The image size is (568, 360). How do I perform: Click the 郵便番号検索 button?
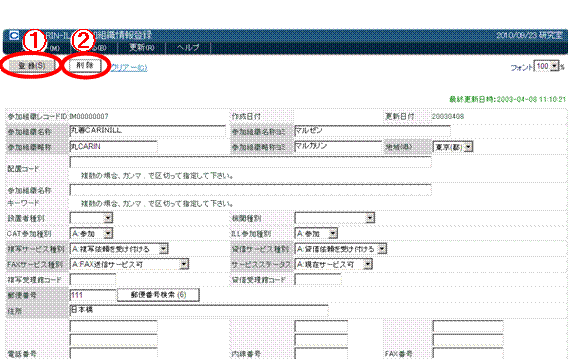pyautogui.click(x=158, y=295)
